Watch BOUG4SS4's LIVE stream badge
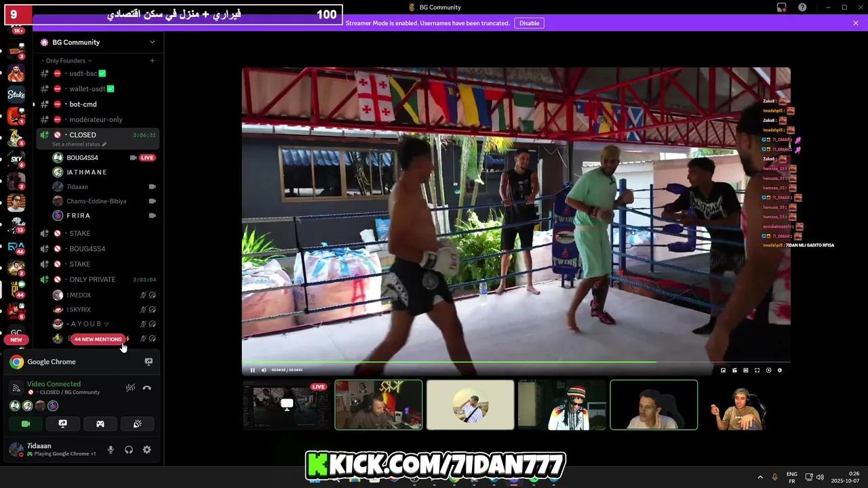 point(147,158)
